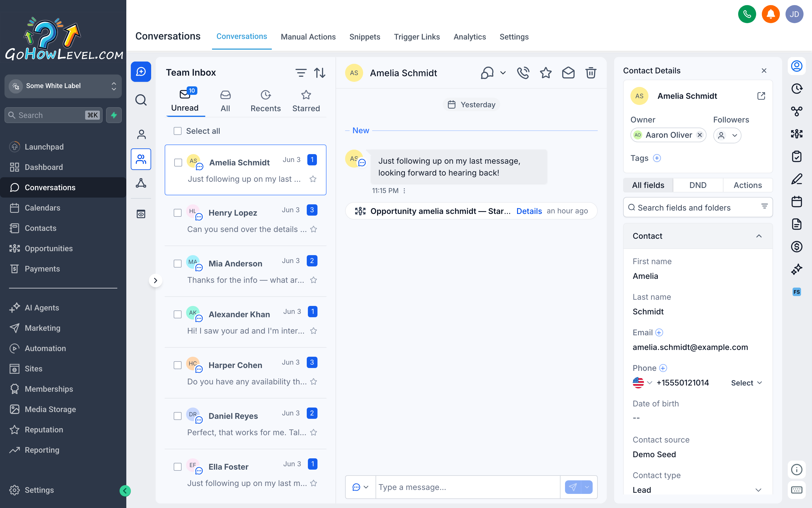Open the Trigger Links tab
The width and height of the screenshot is (812, 508).
[417, 37]
